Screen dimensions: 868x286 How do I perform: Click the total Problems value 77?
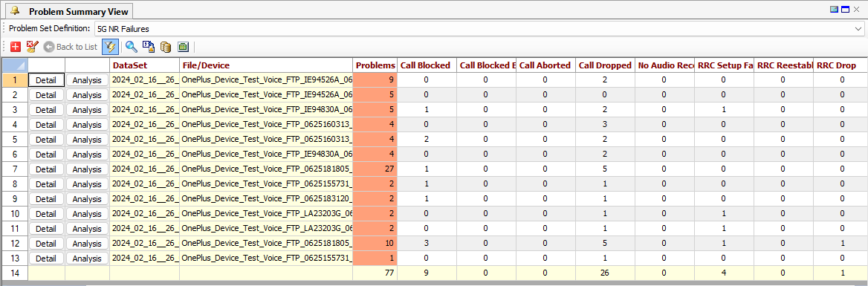tap(375, 273)
